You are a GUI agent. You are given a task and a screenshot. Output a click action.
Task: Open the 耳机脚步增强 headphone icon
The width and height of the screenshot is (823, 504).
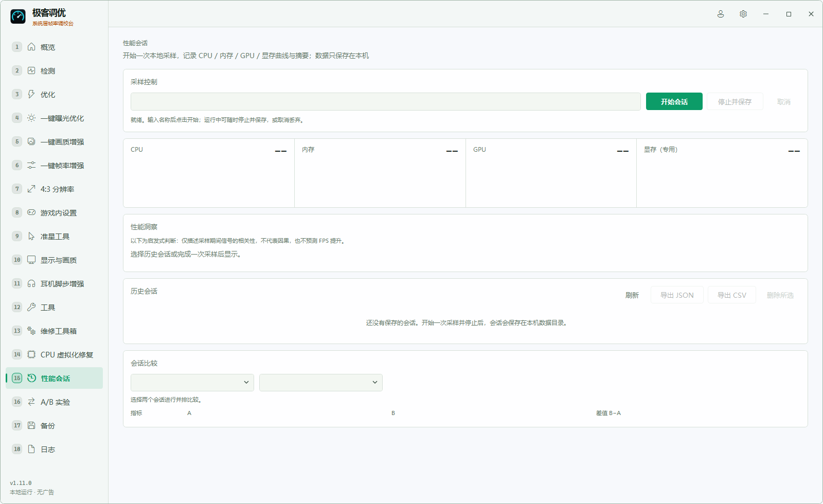31,283
